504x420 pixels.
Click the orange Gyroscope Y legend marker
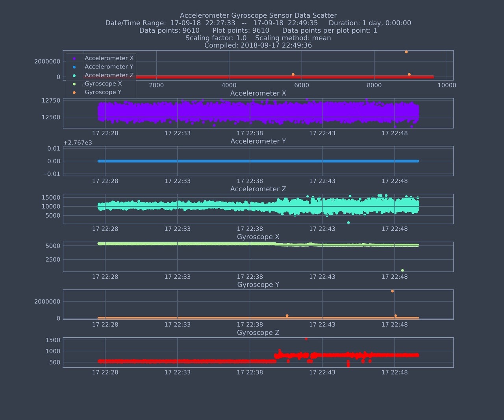click(74, 93)
